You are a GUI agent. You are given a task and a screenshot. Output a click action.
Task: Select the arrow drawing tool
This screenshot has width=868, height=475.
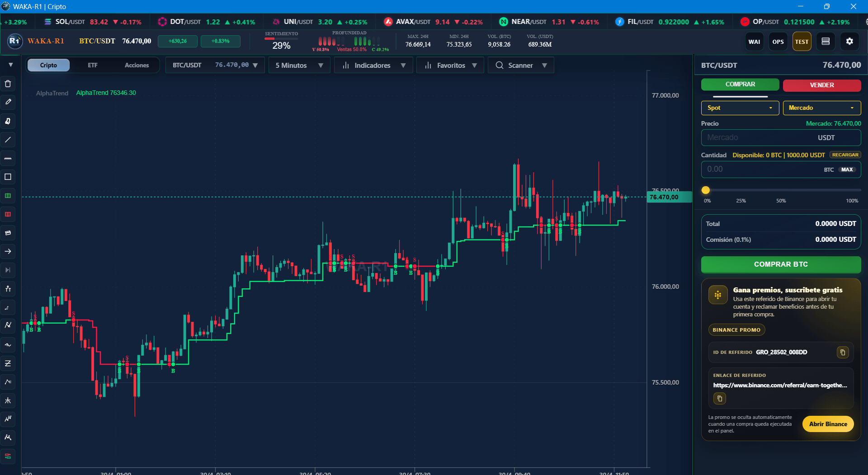click(x=8, y=251)
